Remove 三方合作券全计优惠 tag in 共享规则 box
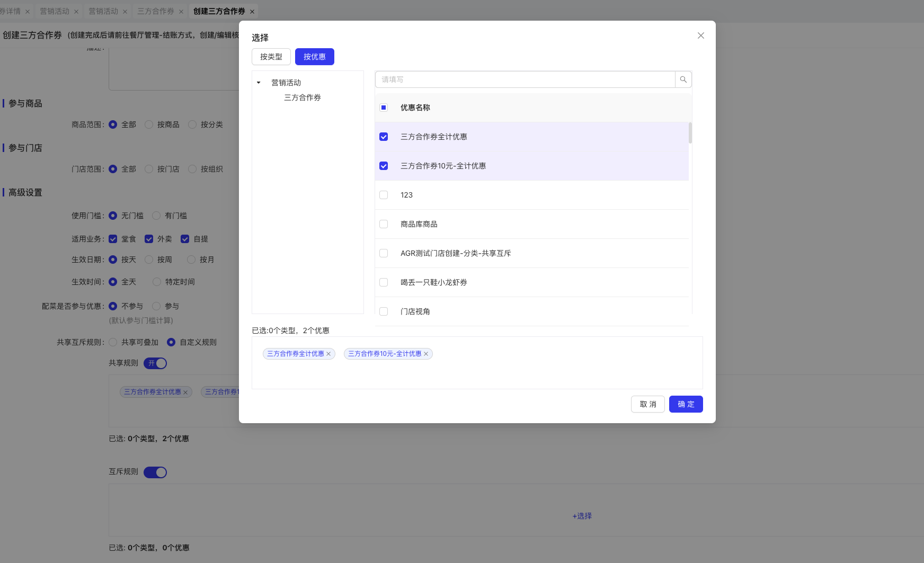The width and height of the screenshot is (924, 563). point(185,392)
